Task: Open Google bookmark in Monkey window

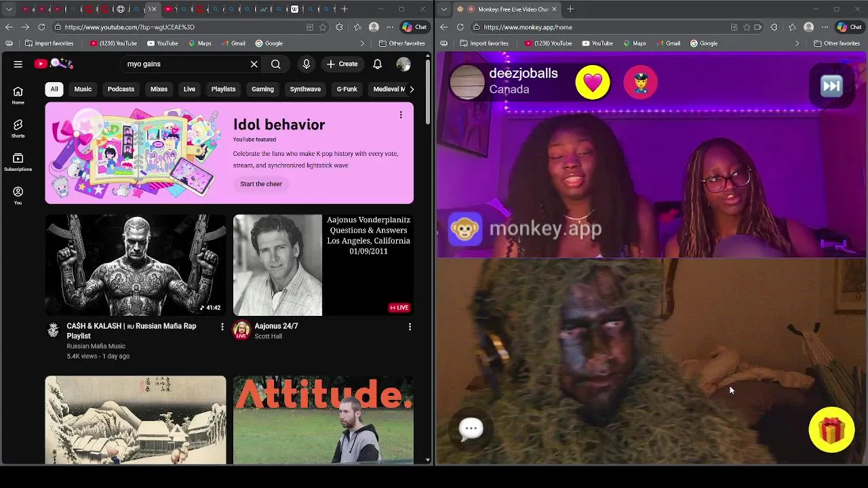Action: tap(704, 43)
